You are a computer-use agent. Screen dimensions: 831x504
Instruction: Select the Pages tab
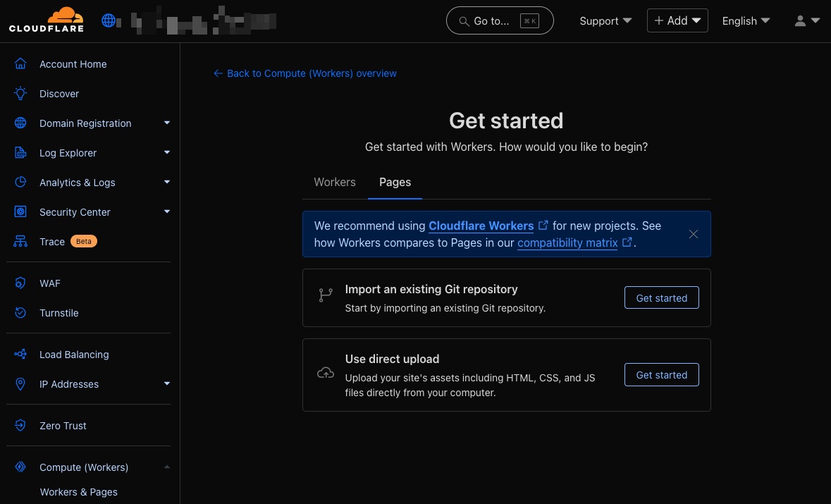pyautogui.click(x=395, y=182)
